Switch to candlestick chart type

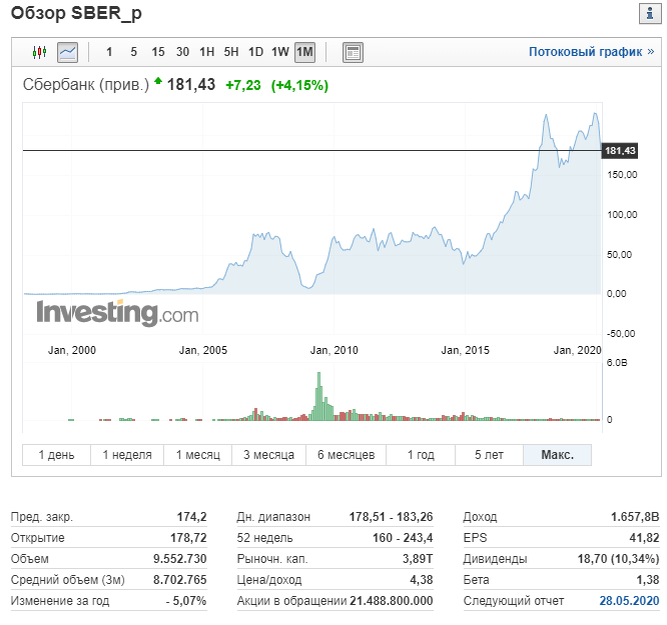click(39, 52)
